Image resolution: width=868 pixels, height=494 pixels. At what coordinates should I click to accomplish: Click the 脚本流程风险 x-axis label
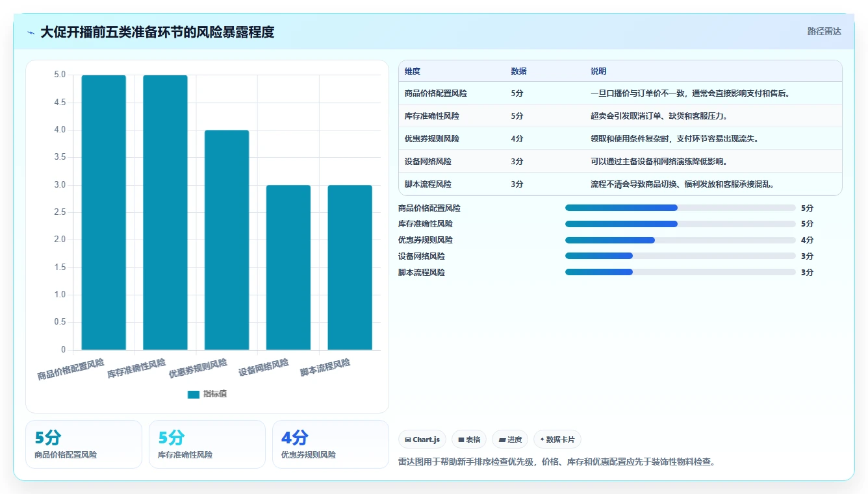tap(325, 367)
